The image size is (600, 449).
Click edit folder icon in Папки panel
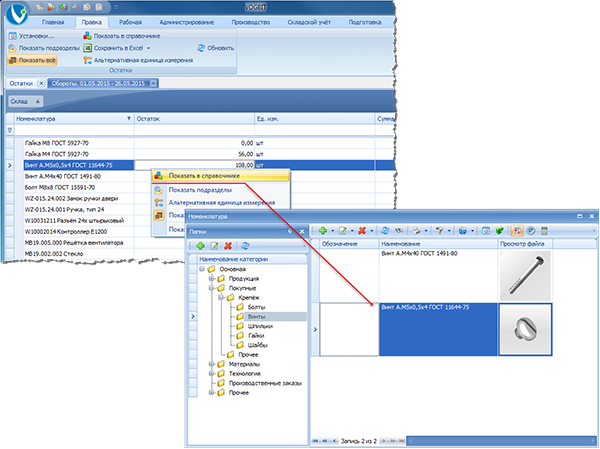pyautogui.click(x=214, y=246)
